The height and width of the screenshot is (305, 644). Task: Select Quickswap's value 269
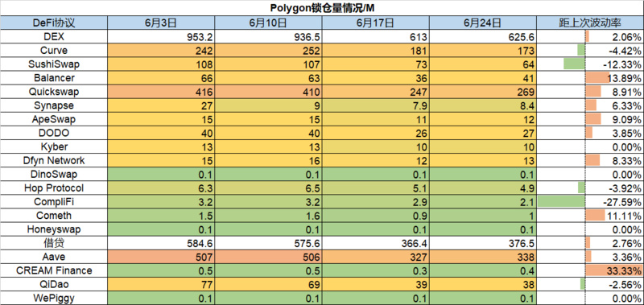coord(483,92)
